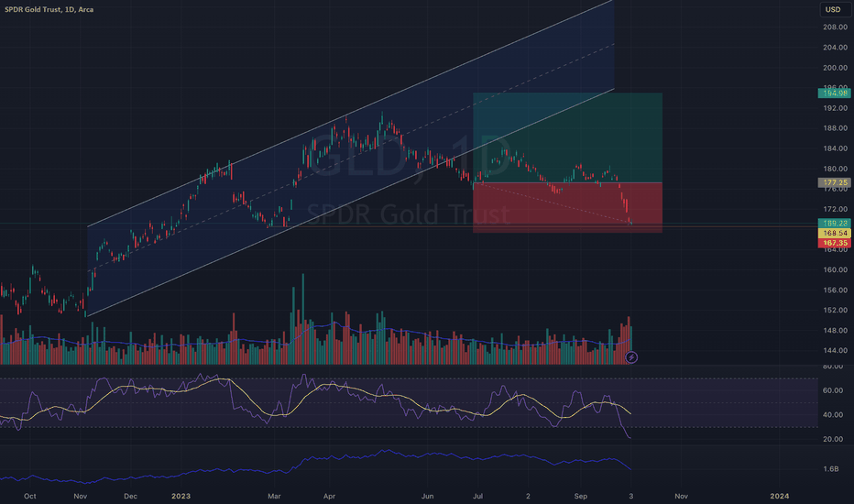The width and height of the screenshot is (854, 504).
Task: Click the 169.23 current price label
Action: [835, 223]
